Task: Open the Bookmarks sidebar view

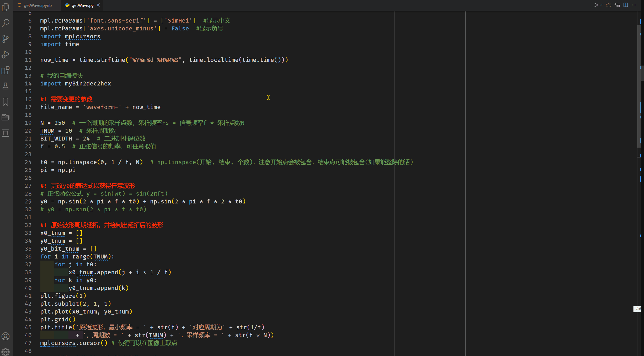Action: tap(6, 102)
